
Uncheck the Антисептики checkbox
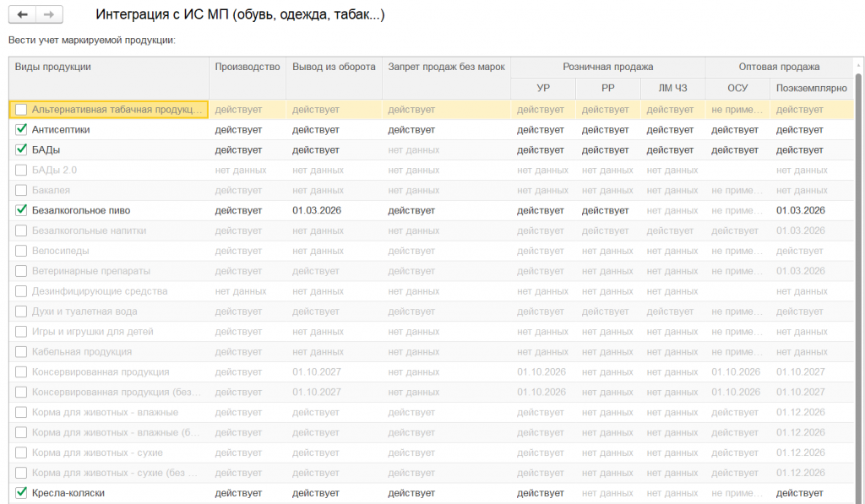coord(21,129)
